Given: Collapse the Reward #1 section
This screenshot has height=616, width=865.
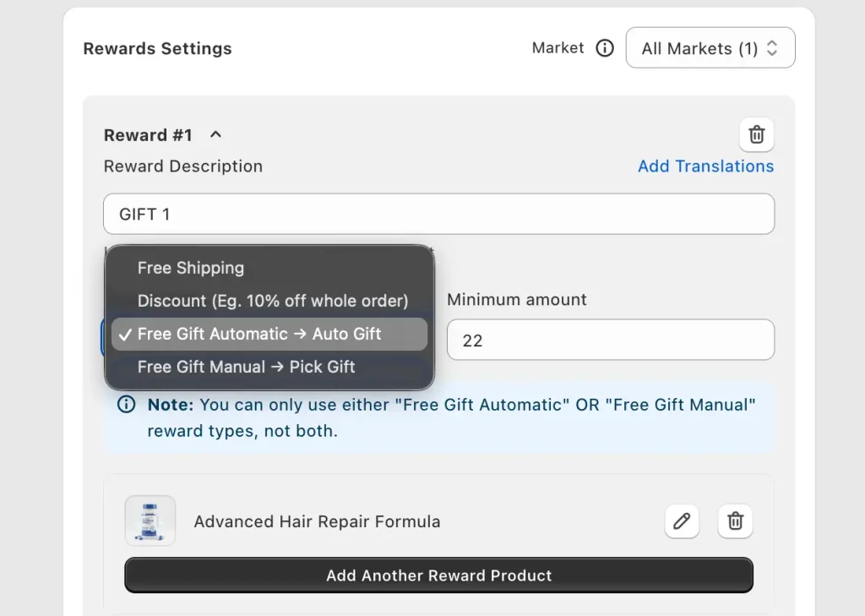Looking at the screenshot, I should [215, 134].
